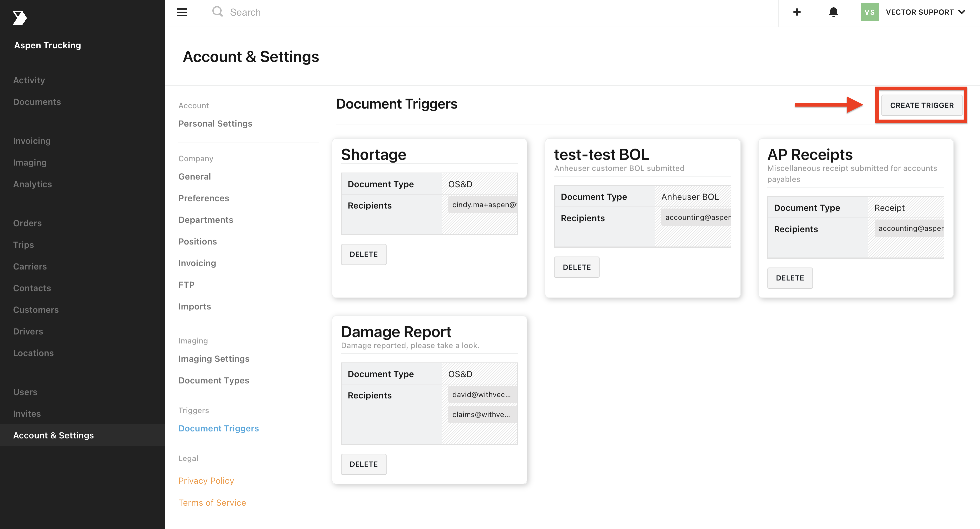980x529 pixels.
Task: Open Invites in the sidebar
Action: (27, 413)
